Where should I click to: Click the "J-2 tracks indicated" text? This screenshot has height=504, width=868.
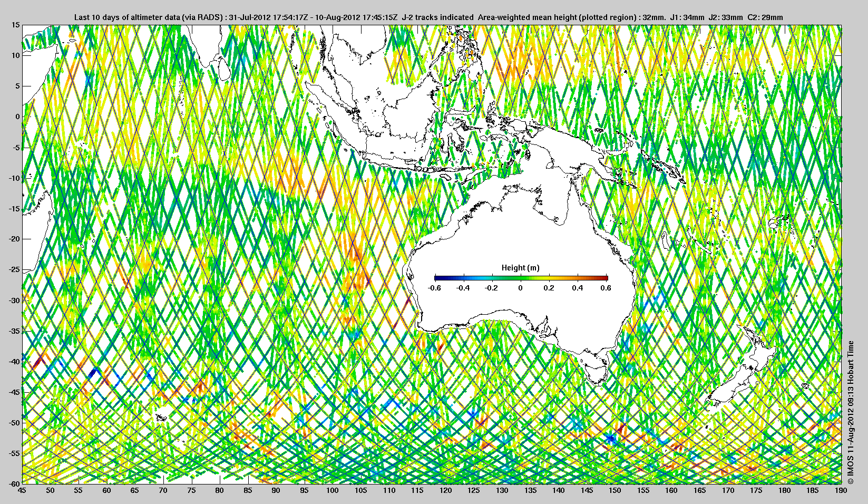click(437, 17)
